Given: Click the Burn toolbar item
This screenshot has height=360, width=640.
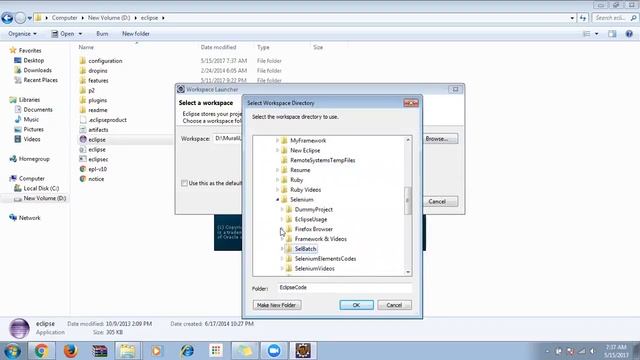Looking at the screenshot, I should 102,34.
